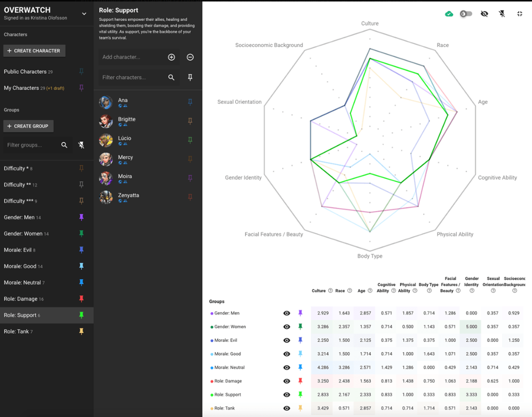Unpin all groups icon beside filter groups

[81, 145]
